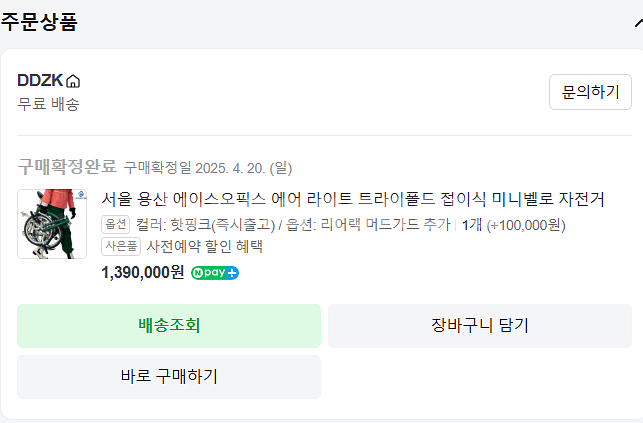Click the green Npay plus badge
643x423 pixels.
coord(215,272)
